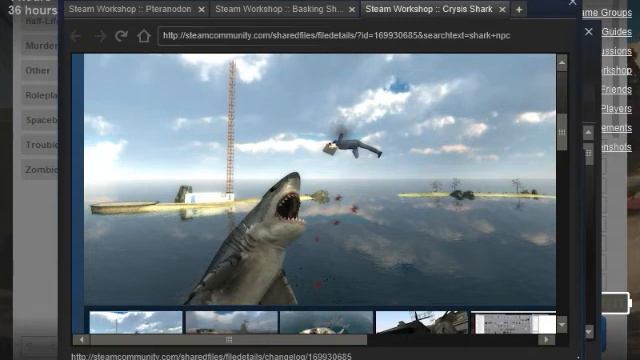Open the home page via house icon

144,36
